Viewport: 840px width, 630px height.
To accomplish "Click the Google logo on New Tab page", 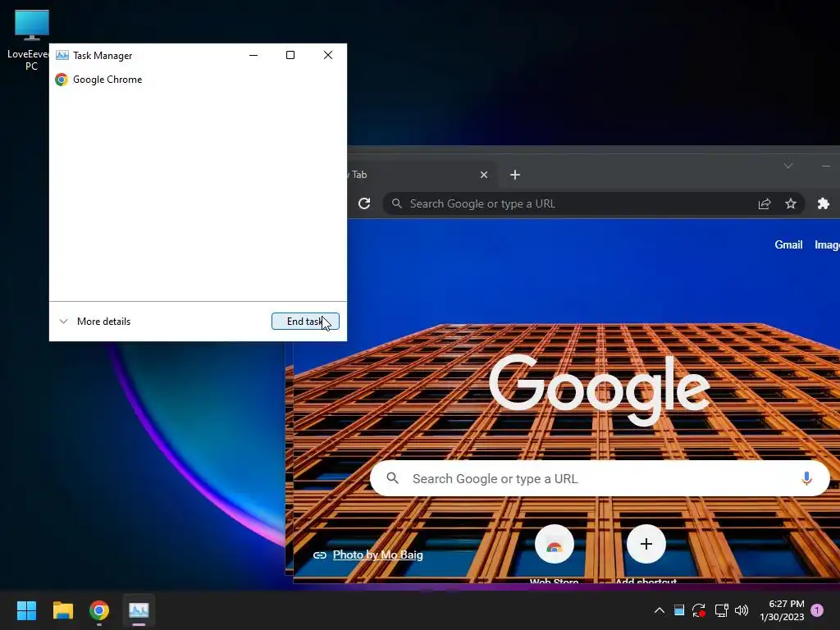I will [x=600, y=390].
